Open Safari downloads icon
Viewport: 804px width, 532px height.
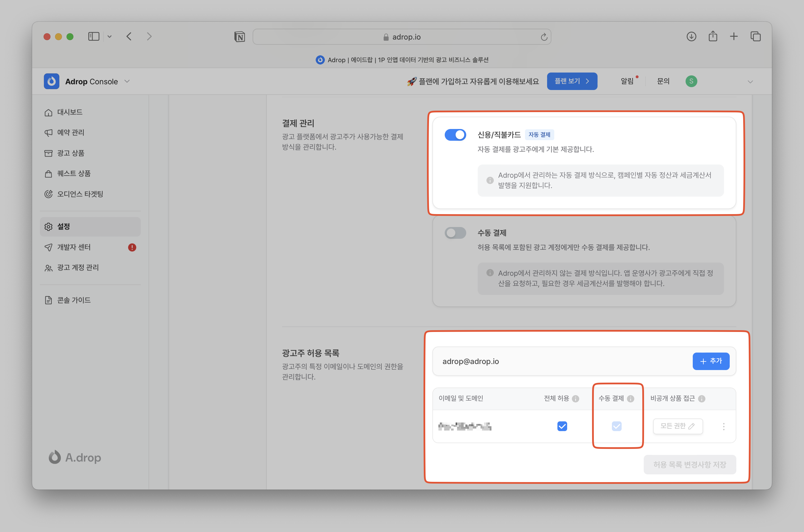691,36
